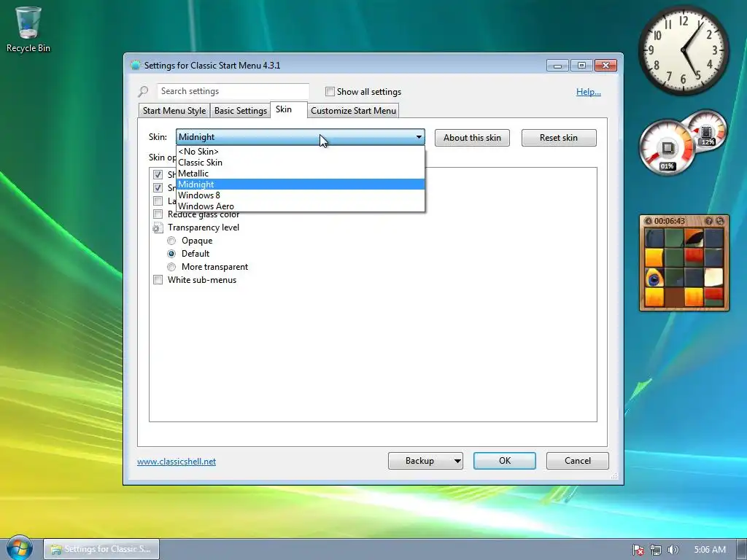Click the memory meter dial showing 12%

(x=708, y=131)
